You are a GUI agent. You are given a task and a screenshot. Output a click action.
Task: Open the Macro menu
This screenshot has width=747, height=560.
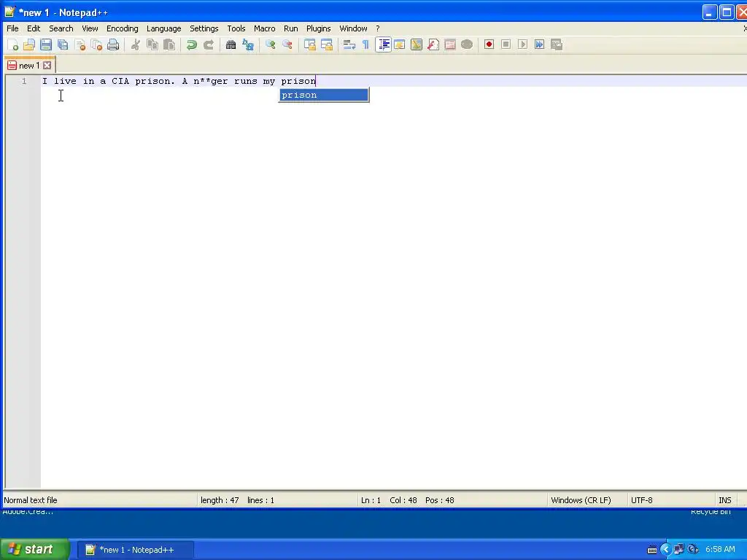click(x=264, y=28)
